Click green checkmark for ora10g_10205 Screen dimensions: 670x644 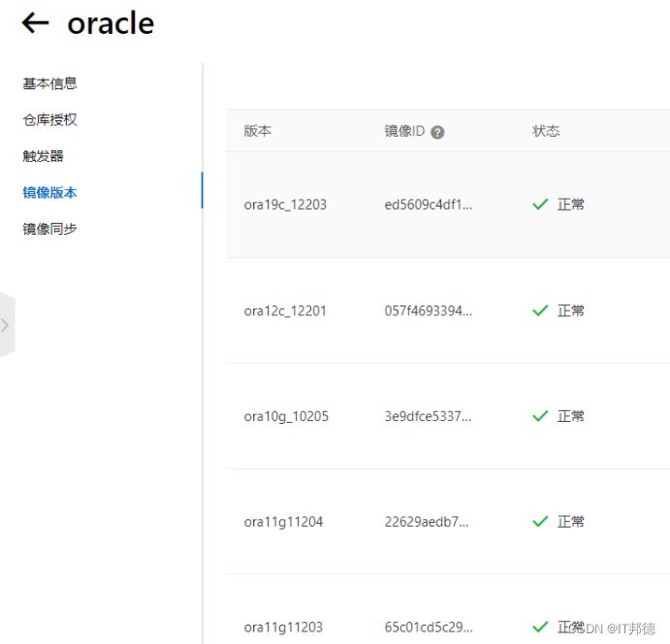[x=541, y=416]
